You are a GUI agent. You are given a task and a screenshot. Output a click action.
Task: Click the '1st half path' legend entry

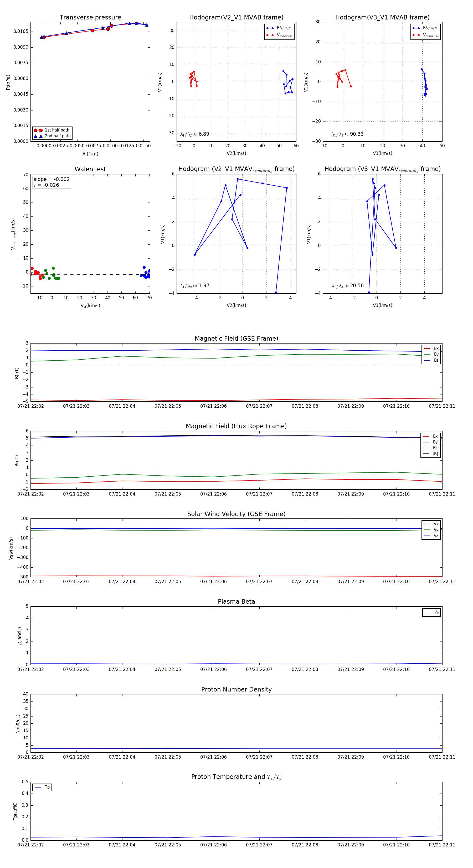click(x=52, y=130)
